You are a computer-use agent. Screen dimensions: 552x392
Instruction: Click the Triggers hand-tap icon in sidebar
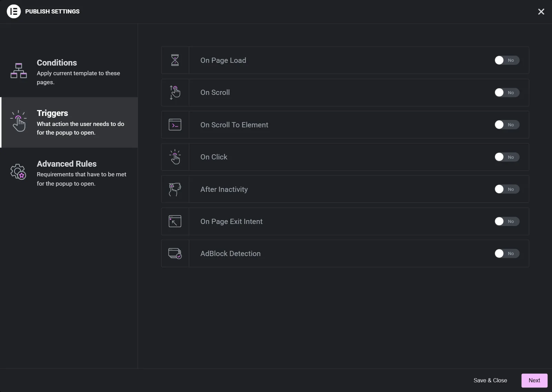click(19, 121)
